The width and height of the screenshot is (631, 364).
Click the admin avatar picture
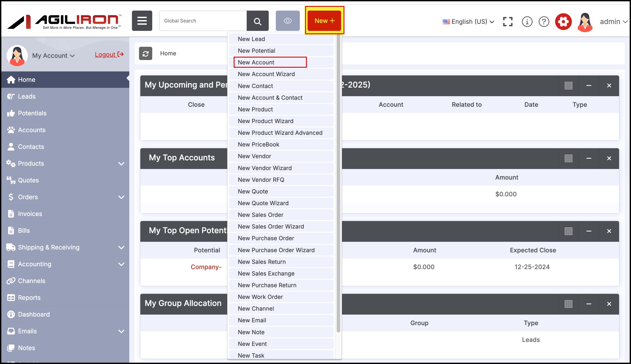(585, 22)
